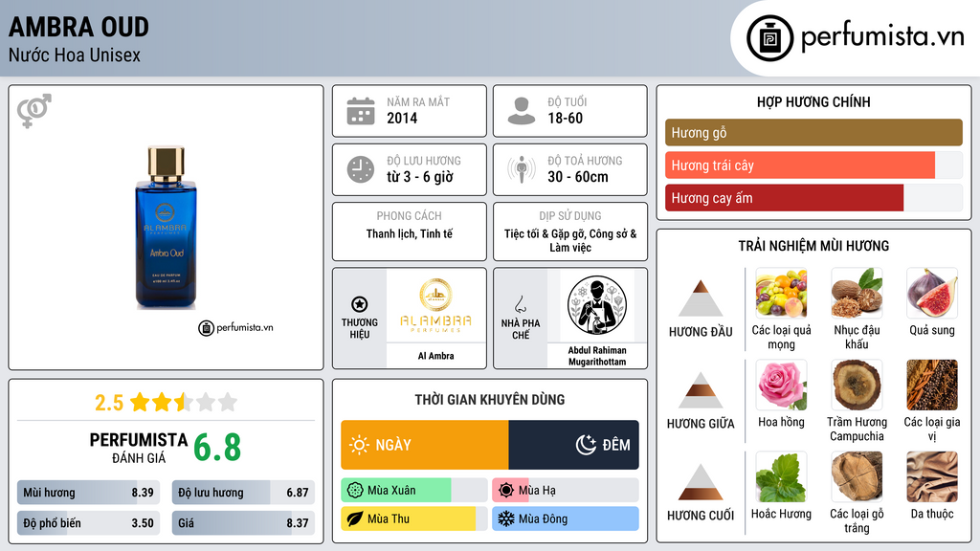Click the sun icon for Mùa Hạ
The image size is (980, 551).
point(506,491)
